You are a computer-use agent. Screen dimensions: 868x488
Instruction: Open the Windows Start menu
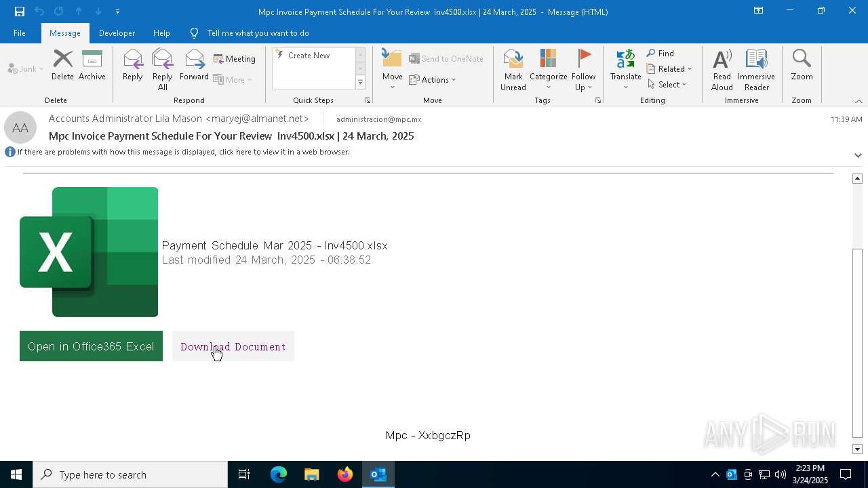[16, 474]
